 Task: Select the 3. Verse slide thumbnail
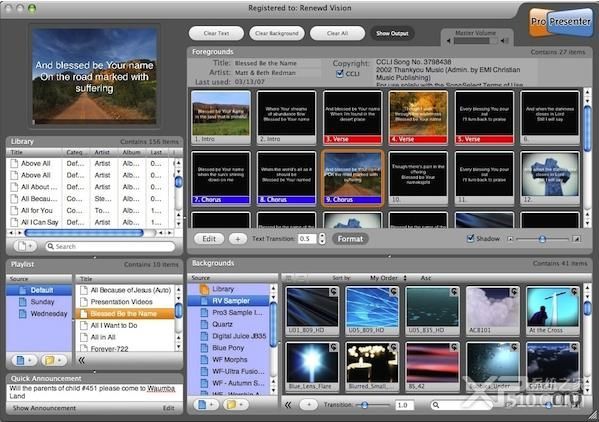pyautogui.click(x=352, y=117)
